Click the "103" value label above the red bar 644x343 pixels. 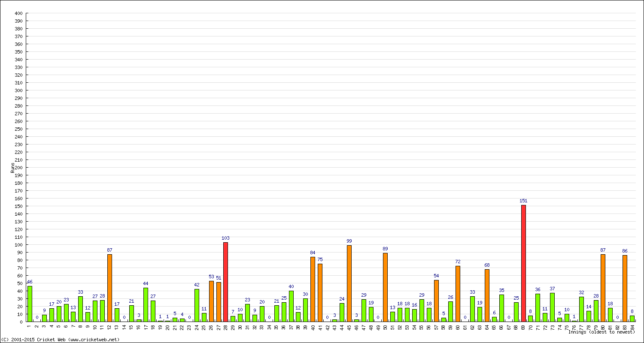pos(225,238)
